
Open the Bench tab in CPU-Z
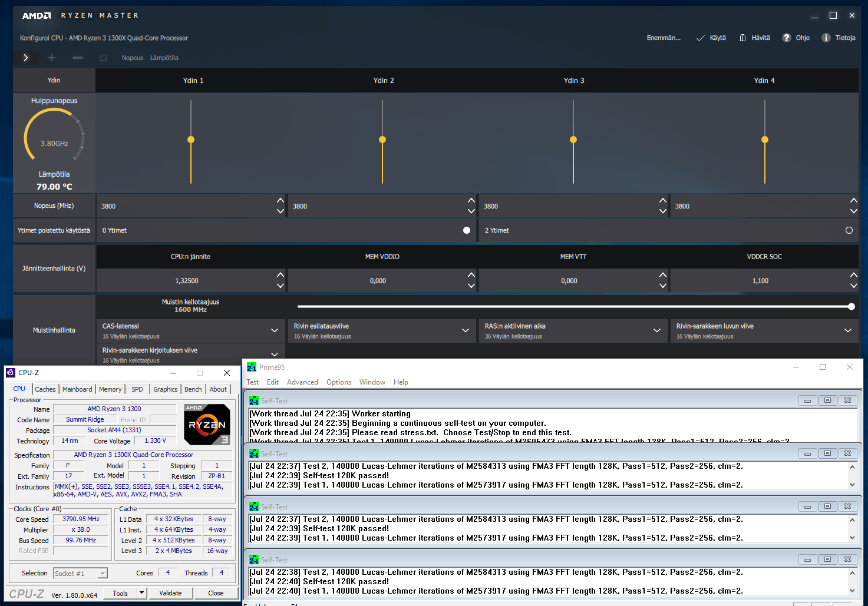(x=193, y=389)
